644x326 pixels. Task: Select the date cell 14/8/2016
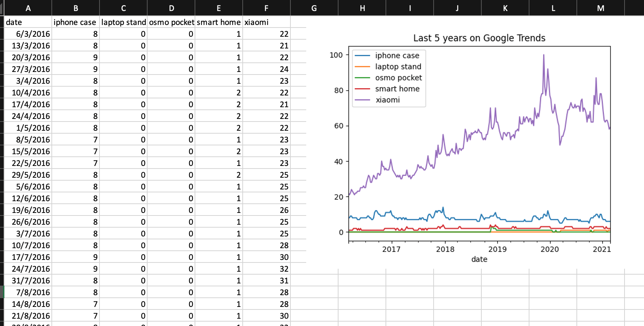pos(28,304)
